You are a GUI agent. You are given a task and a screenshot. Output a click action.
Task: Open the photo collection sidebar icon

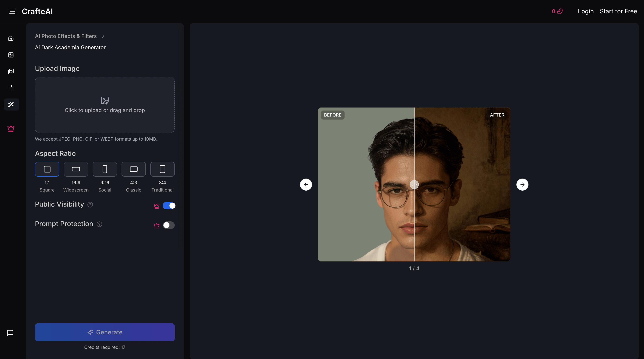click(11, 71)
